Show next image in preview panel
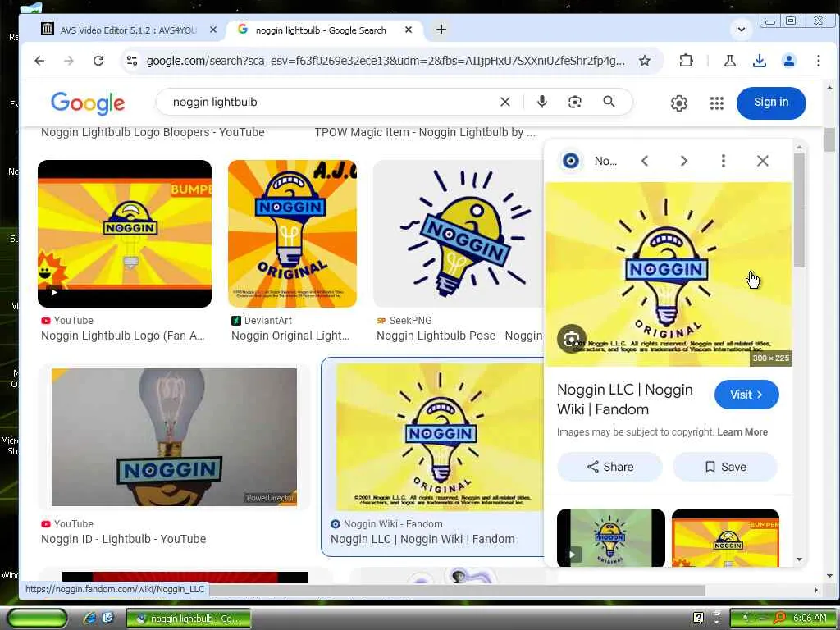 pos(684,161)
